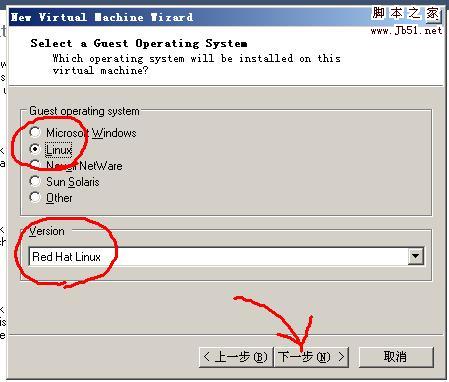
Task: Click the Select a Guest Operating System heading
Action: [x=139, y=43]
